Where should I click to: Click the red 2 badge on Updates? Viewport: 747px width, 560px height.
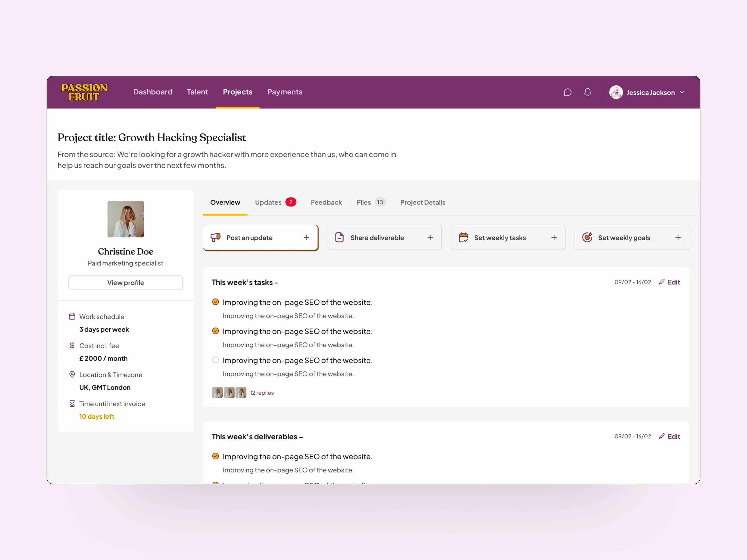point(291,202)
